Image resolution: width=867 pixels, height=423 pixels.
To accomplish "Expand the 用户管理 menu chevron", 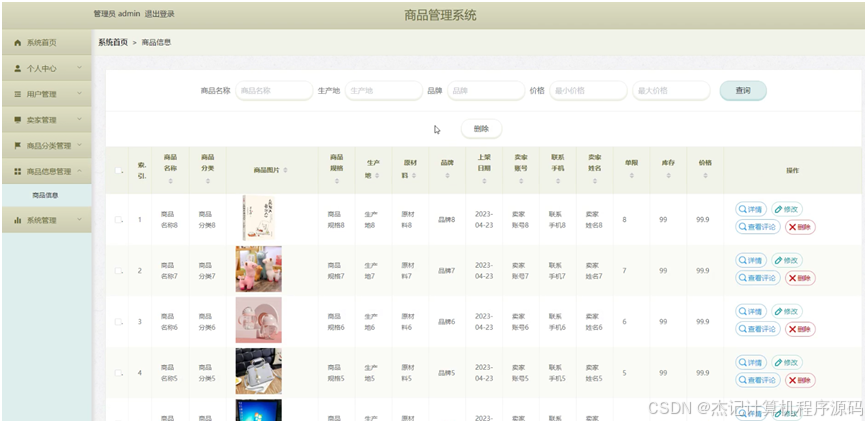I will click(x=80, y=93).
